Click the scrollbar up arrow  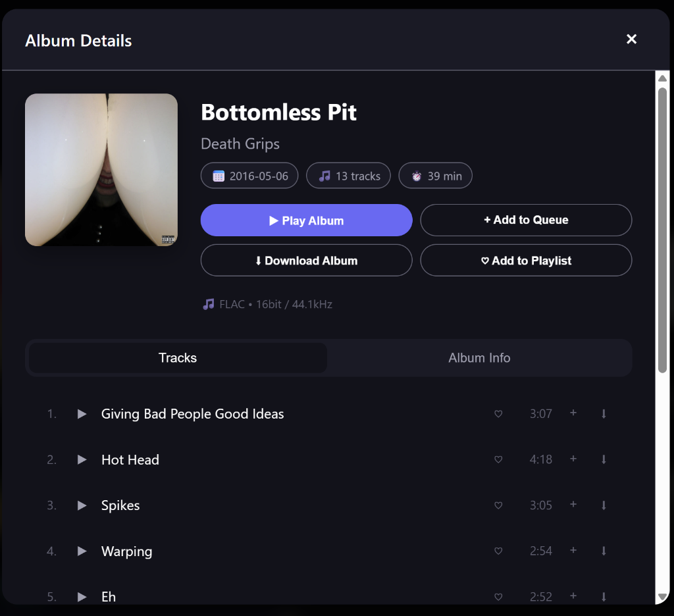click(x=662, y=78)
